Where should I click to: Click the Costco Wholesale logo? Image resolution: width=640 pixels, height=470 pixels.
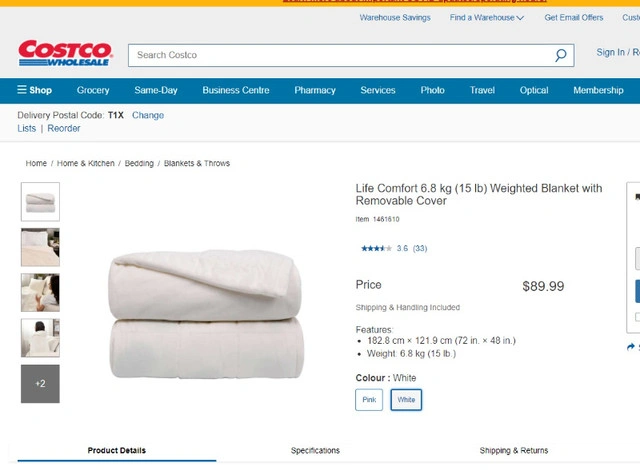pos(65,54)
